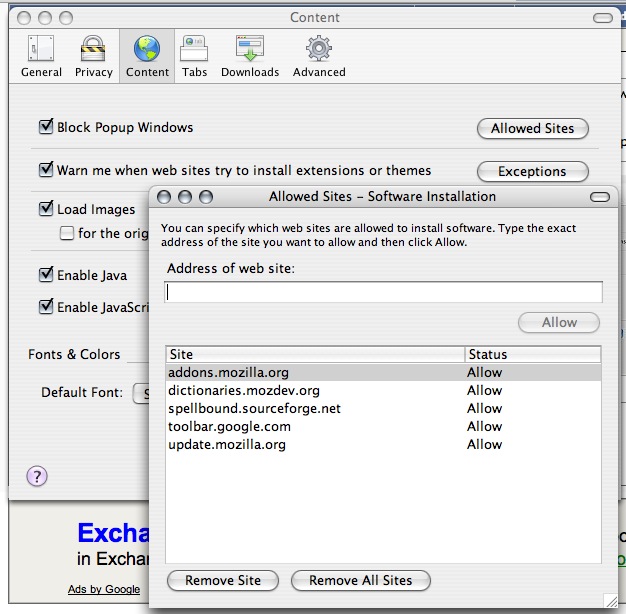This screenshot has height=614, width=626.
Task: Open the General preferences pane
Action: 41,56
